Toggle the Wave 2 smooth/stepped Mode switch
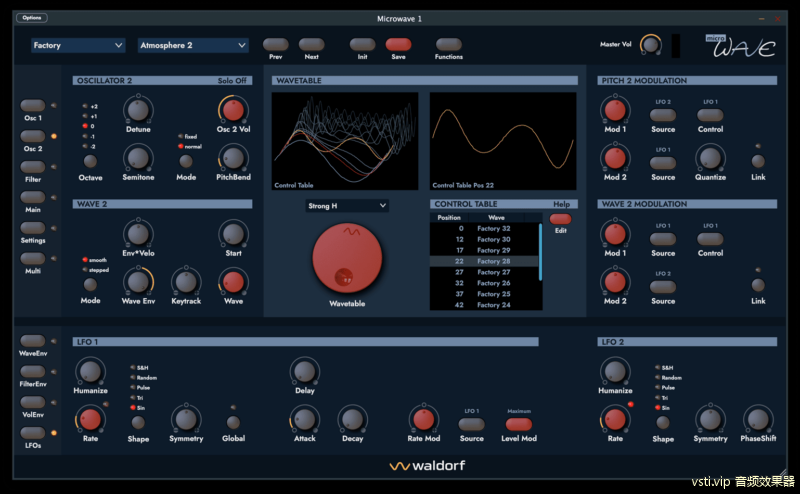The width and height of the screenshot is (800, 494). [x=90, y=284]
